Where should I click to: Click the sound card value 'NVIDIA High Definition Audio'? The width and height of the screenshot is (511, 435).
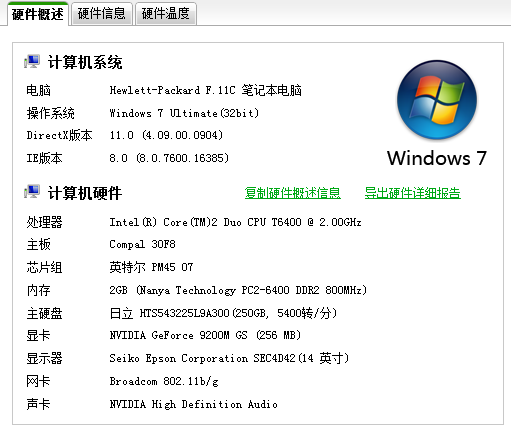tap(194, 404)
